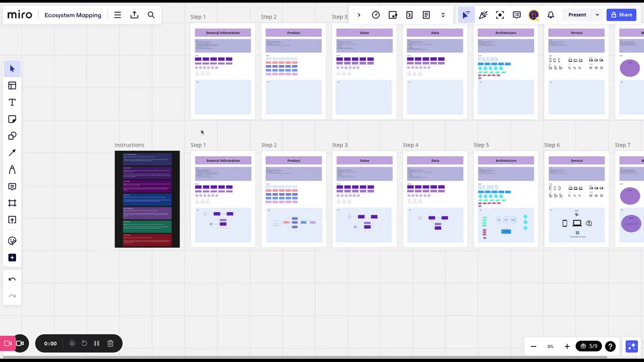The image size is (644, 362).
Task: Open Miro AI sparkle button
Action: pyautogui.click(x=632, y=346)
